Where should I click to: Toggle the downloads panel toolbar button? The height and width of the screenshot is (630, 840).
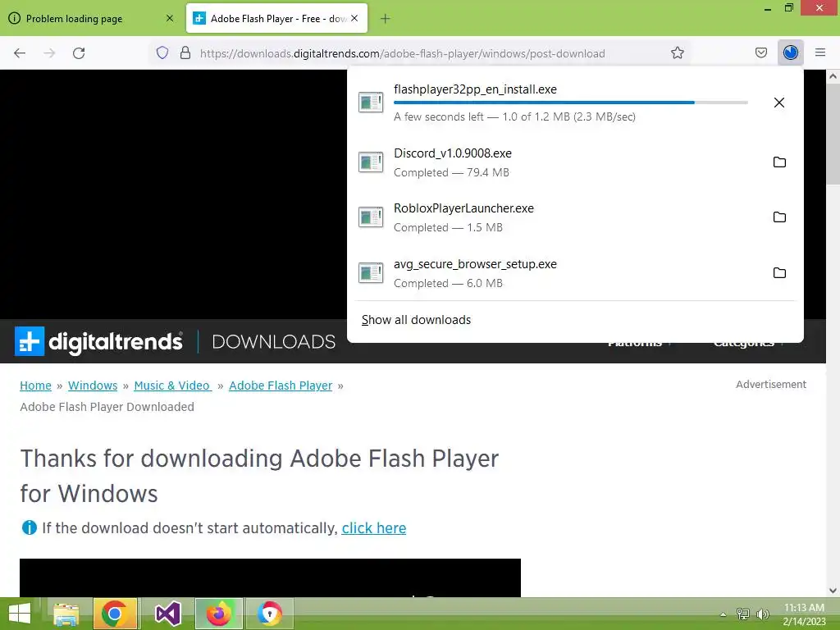[x=790, y=52]
